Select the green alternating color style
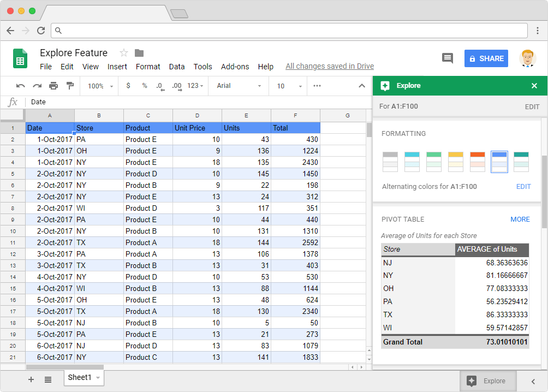The image size is (548, 392). tap(433, 161)
